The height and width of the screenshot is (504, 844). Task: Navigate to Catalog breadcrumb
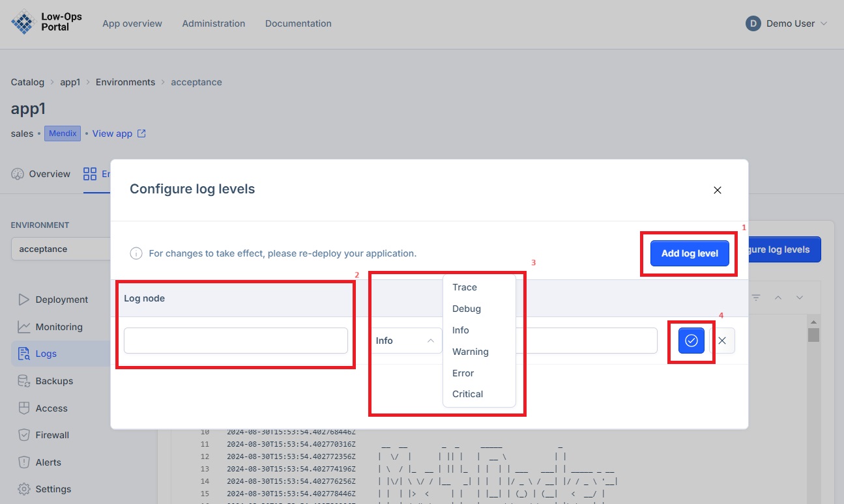click(27, 82)
